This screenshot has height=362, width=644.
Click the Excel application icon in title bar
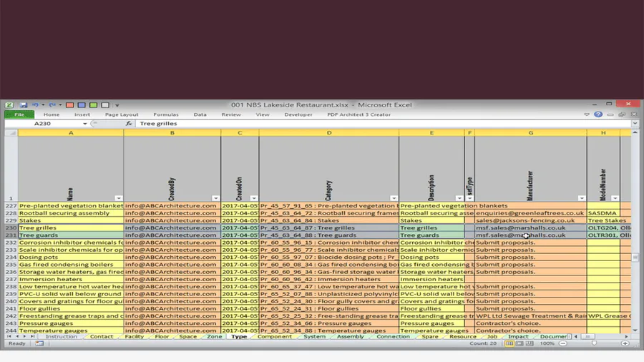pos(9,105)
